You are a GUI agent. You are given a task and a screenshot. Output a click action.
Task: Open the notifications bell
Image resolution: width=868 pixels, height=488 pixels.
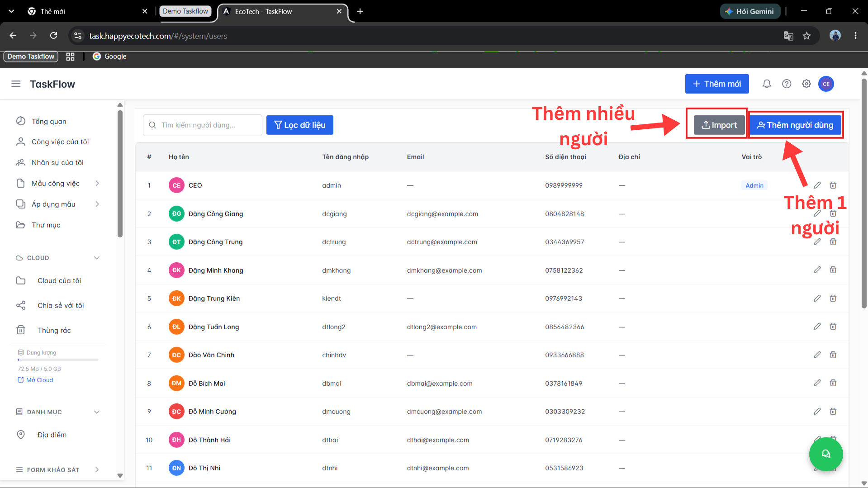767,84
